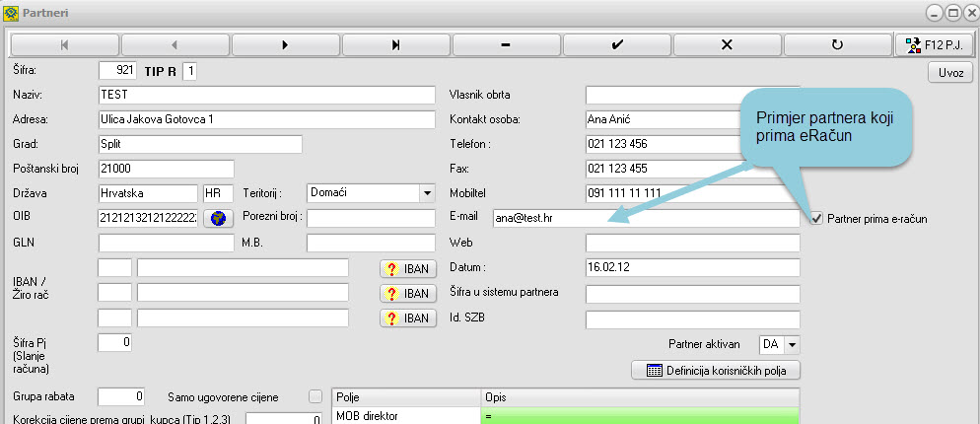Click the E-mail input field

coord(692,219)
